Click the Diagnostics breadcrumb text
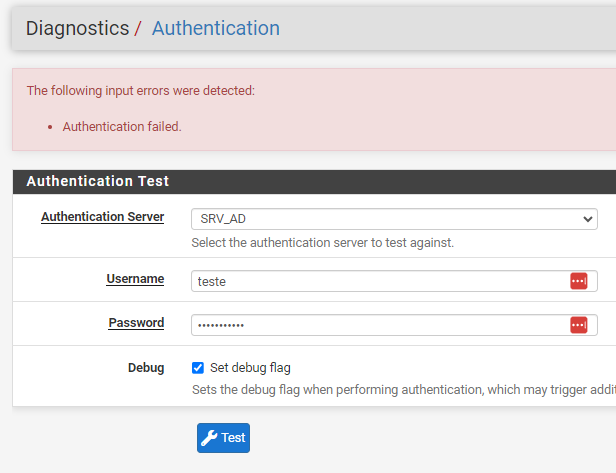Image resolution: width=616 pixels, height=473 pixels. click(x=77, y=28)
